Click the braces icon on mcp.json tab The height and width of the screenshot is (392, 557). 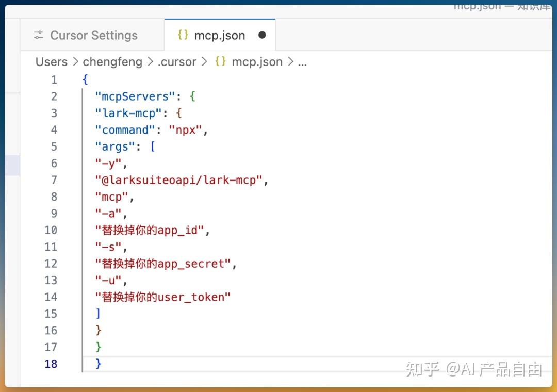[183, 35]
